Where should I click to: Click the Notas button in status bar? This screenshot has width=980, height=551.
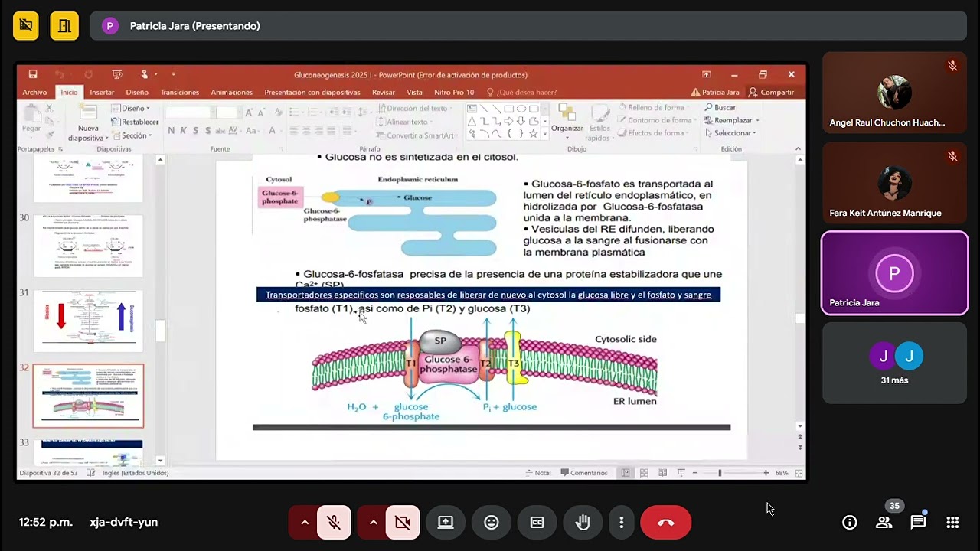click(x=538, y=473)
